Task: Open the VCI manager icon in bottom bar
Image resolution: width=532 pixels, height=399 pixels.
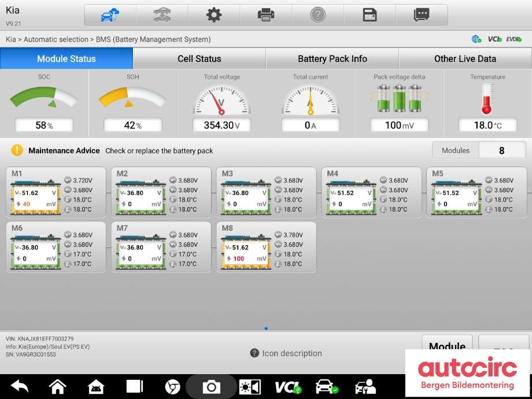Action: (x=288, y=387)
